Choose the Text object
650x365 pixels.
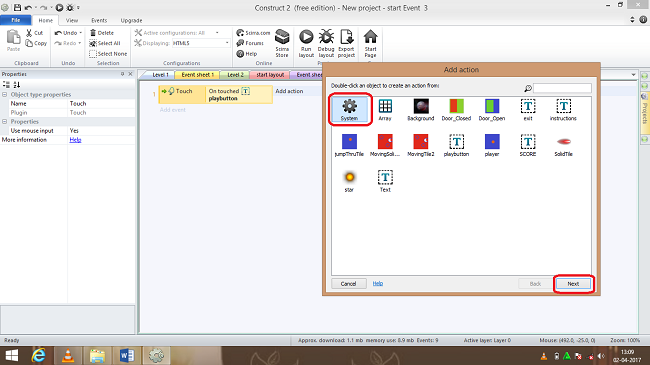coord(385,181)
